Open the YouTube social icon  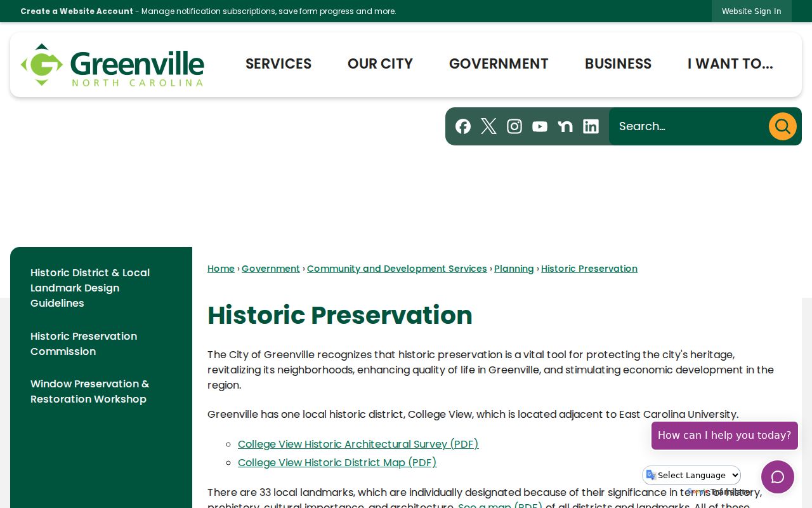tap(540, 126)
